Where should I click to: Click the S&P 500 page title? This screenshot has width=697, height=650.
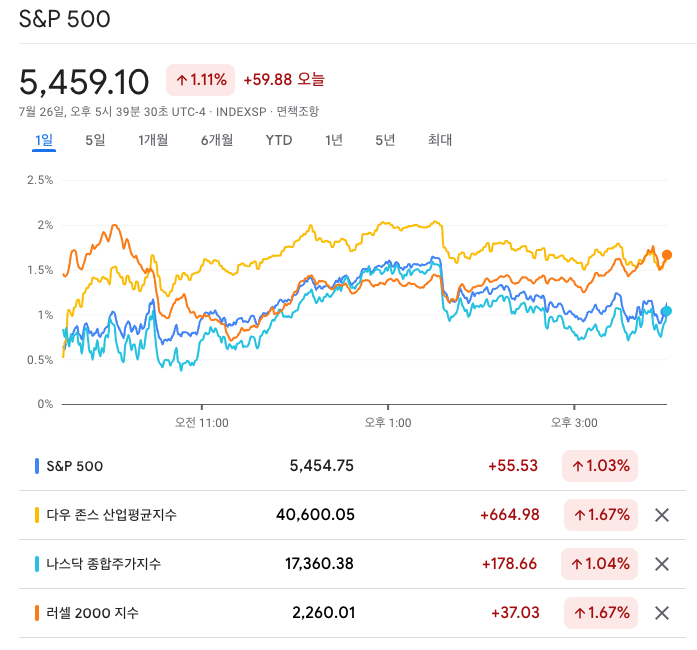pyautogui.click(x=64, y=19)
